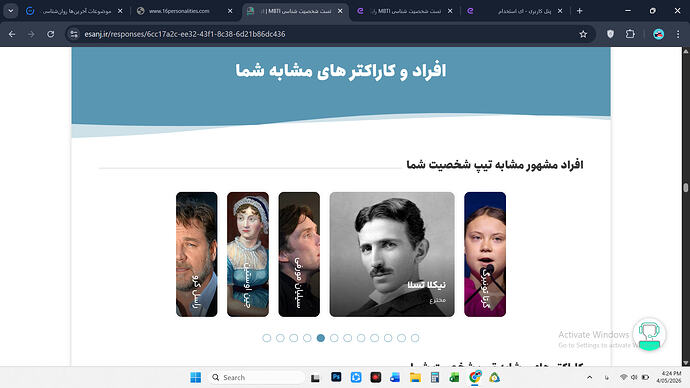Image resolution: width=690 pixels, height=388 pixels.
Task: Go to the third carousel dot
Action: click(x=294, y=338)
